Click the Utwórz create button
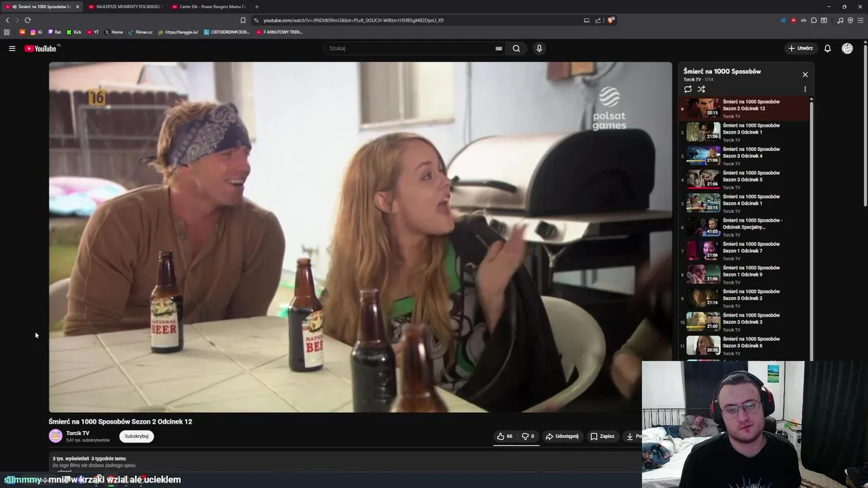 (800, 48)
